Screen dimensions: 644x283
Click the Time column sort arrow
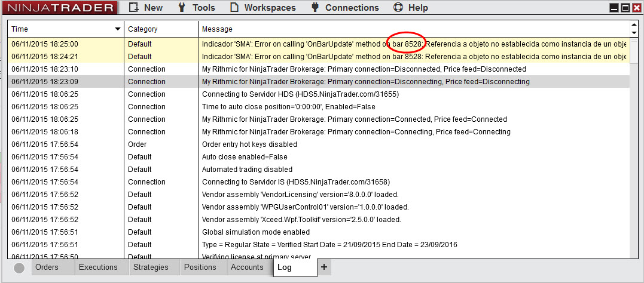118,29
